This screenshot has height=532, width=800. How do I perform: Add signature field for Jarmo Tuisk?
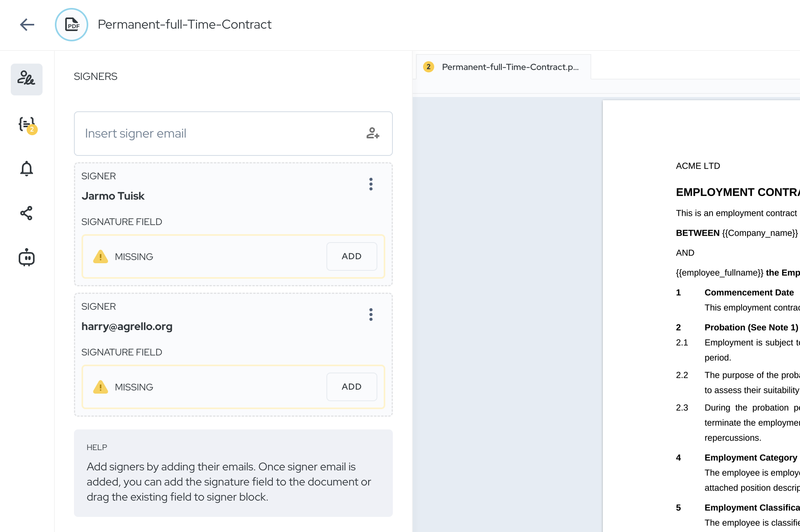click(x=351, y=256)
